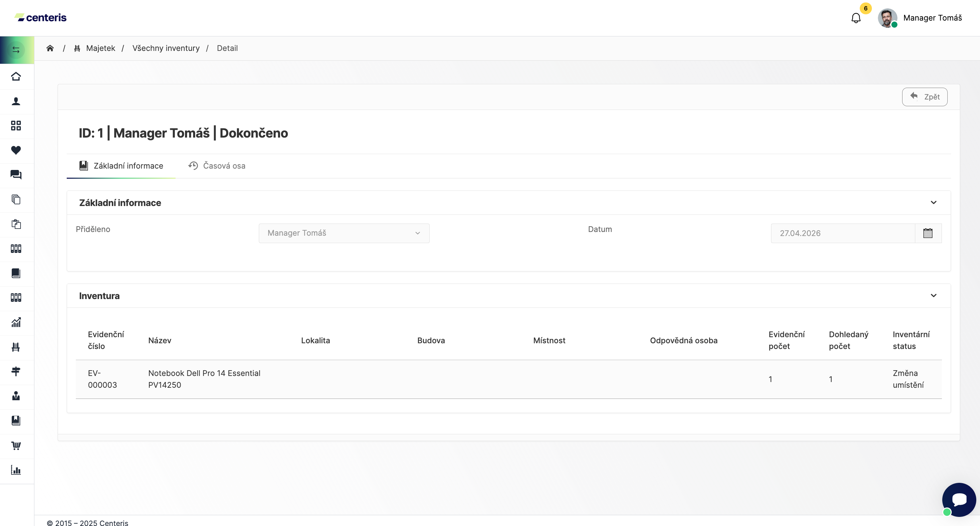Open the floating chat widget button
The image size is (980, 526).
click(959, 500)
